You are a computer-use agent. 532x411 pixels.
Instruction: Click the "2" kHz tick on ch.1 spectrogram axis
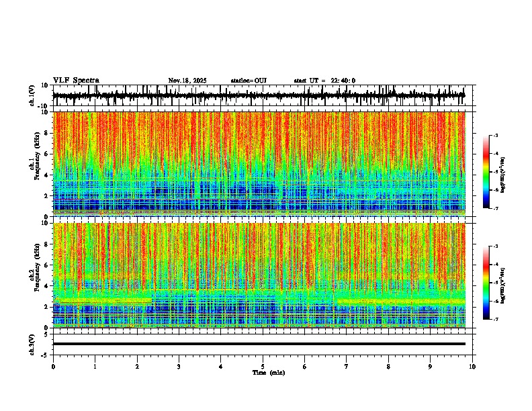point(47,195)
